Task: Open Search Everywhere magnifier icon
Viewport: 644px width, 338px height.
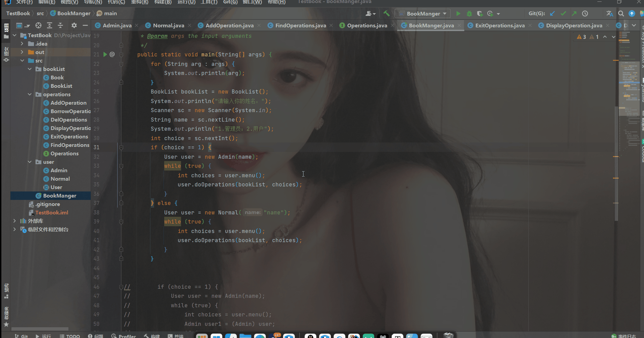Action: click(x=621, y=14)
